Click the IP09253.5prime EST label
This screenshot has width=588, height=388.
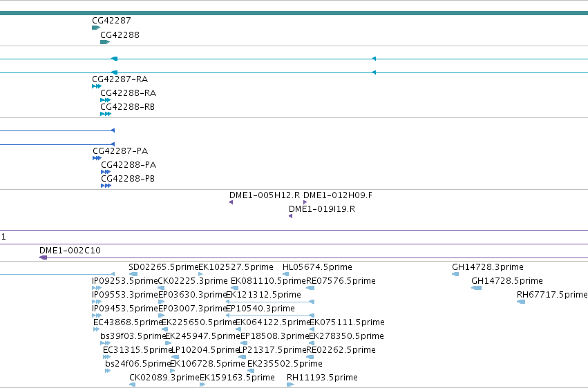coord(125,281)
